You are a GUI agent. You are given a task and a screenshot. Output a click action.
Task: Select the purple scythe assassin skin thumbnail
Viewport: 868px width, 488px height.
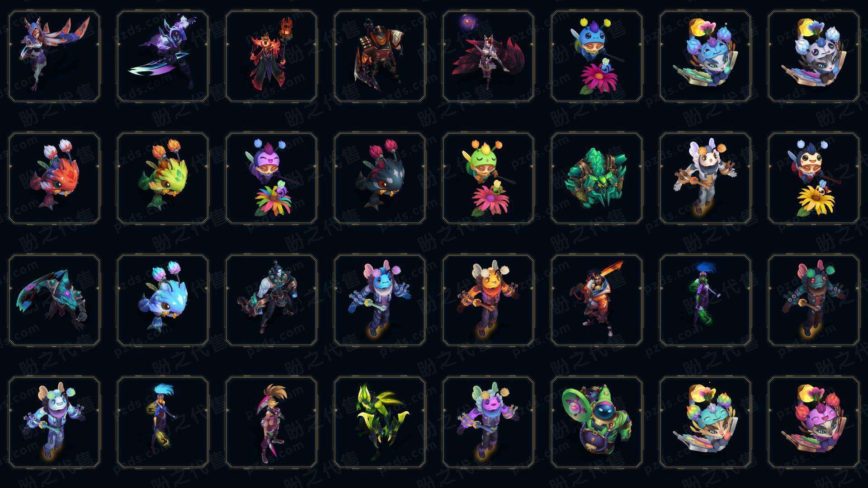point(163,56)
